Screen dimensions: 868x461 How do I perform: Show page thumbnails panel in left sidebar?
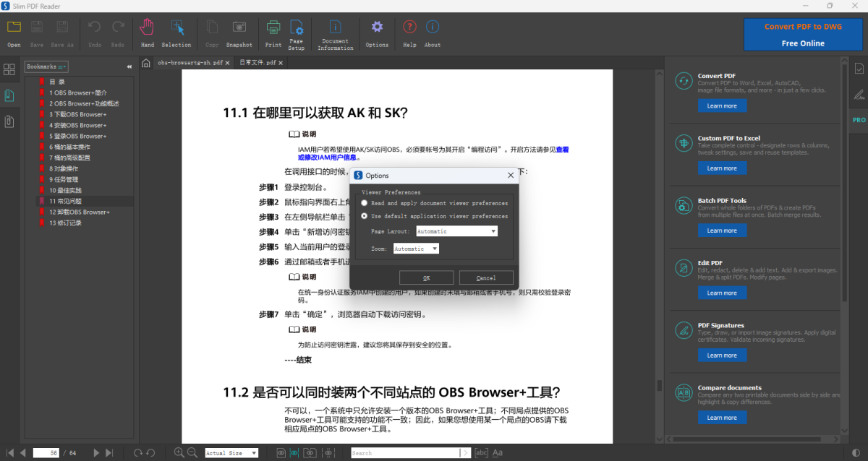(x=9, y=69)
